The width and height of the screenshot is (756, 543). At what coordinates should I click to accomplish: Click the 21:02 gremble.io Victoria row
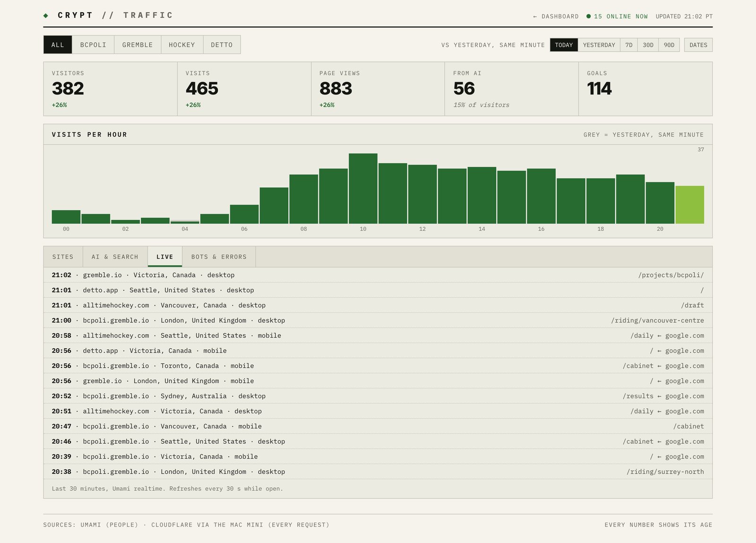coord(378,275)
